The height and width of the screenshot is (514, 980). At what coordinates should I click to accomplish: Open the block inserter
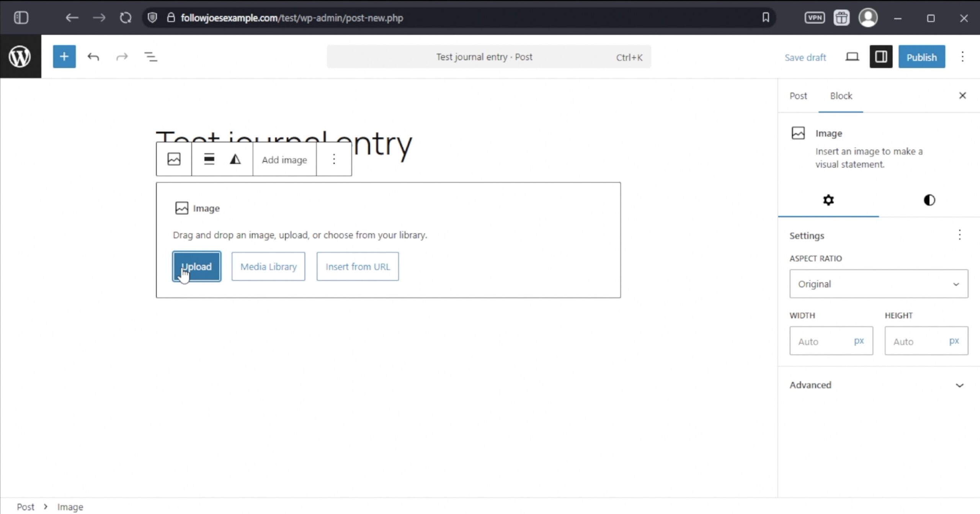pyautogui.click(x=64, y=56)
